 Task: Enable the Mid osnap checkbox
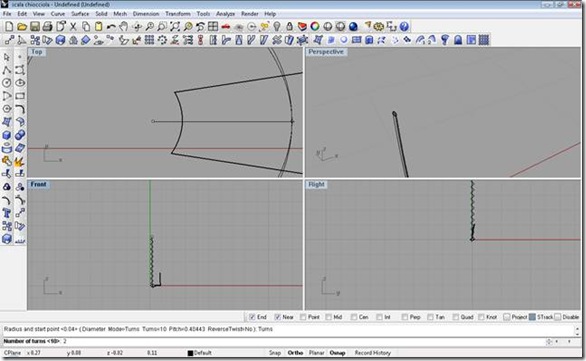329,317
